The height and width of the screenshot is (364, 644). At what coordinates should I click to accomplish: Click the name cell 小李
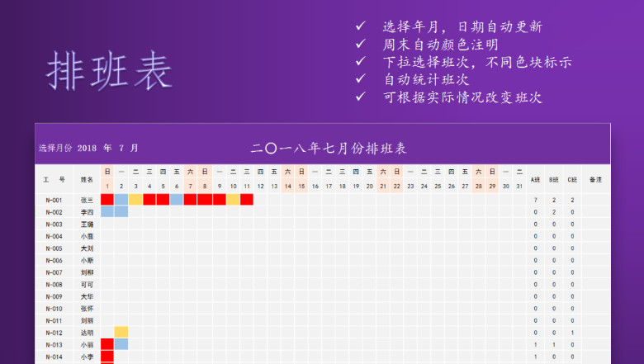coord(87,357)
